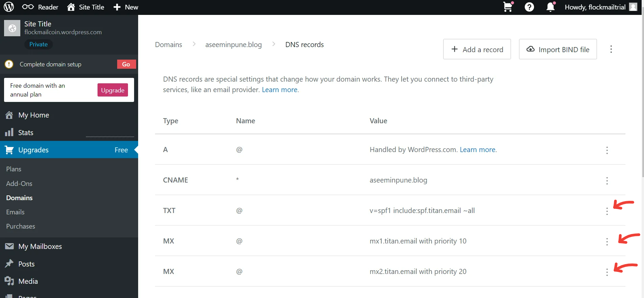
Task: Click the cloud upload icon on Import button
Action: tap(531, 49)
